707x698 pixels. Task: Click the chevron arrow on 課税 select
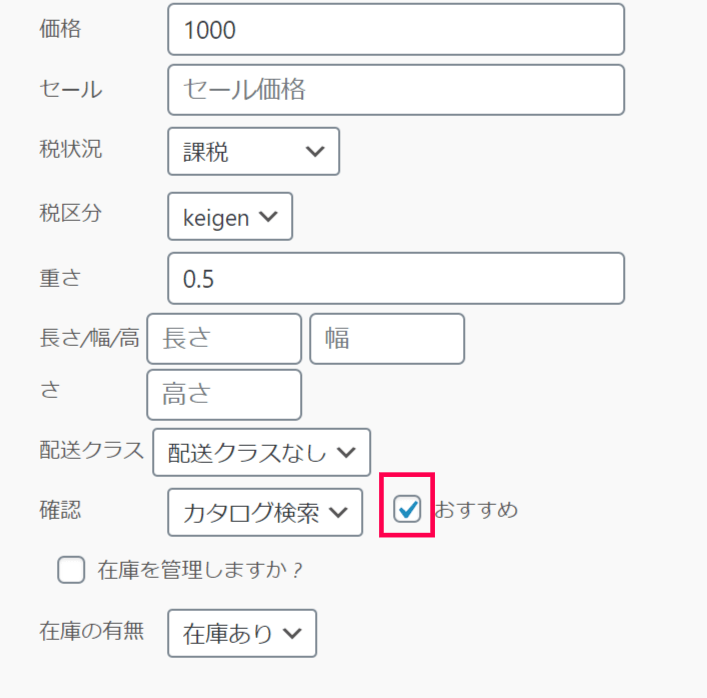315,152
